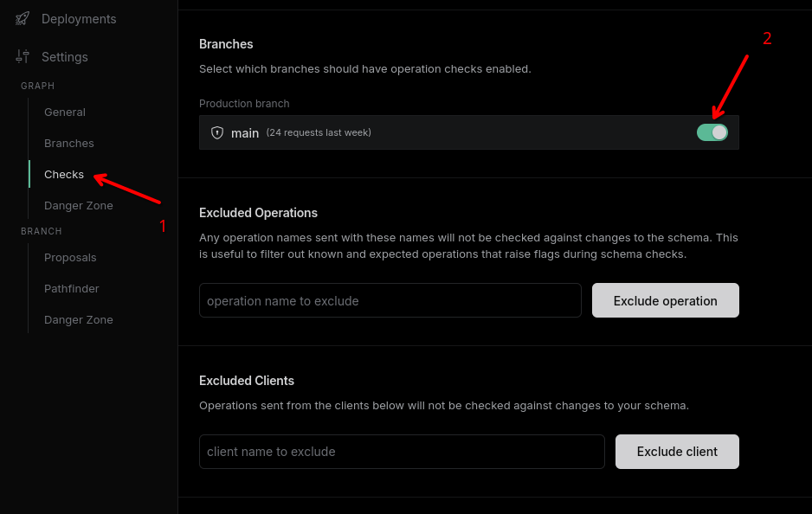Open Danger Zone under the Branch section
This screenshot has width=812, height=514.
click(79, 319)
